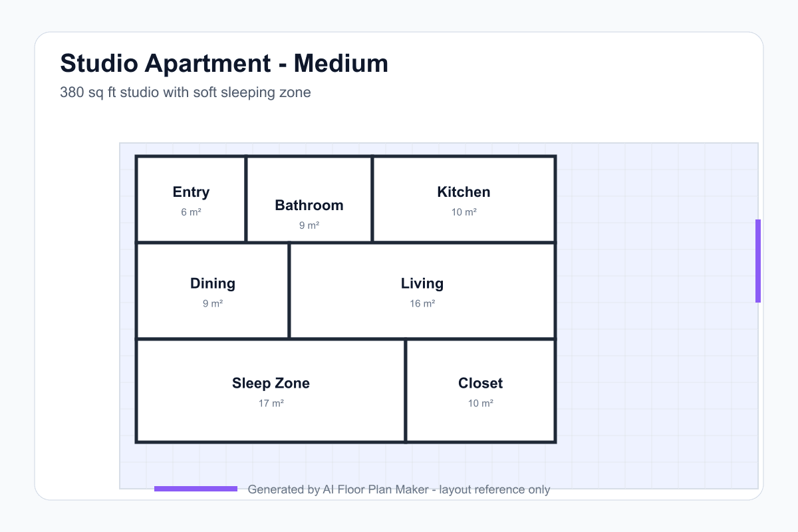The width and height of the screenshot is (798, 532).
Task: Click the horizontal purple scrollbar thumb
Action: 196,489
